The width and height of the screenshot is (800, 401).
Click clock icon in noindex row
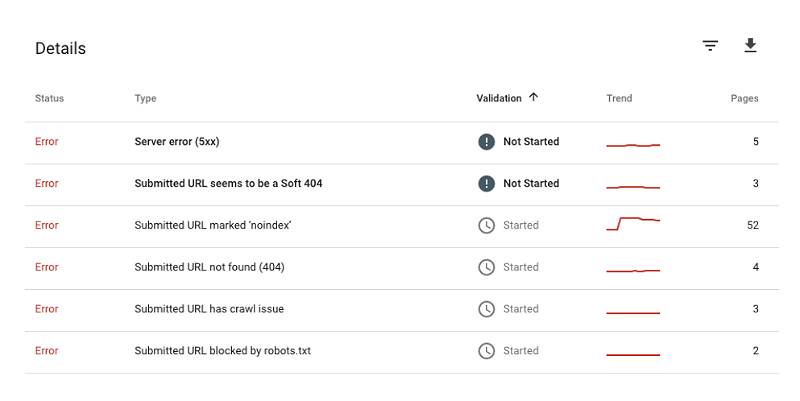coord(486,225)
